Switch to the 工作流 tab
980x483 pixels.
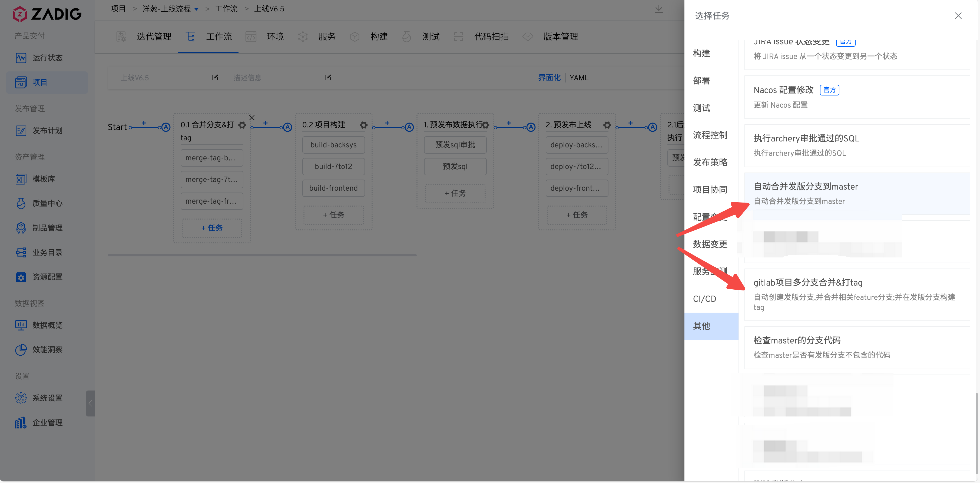point(208,37)
